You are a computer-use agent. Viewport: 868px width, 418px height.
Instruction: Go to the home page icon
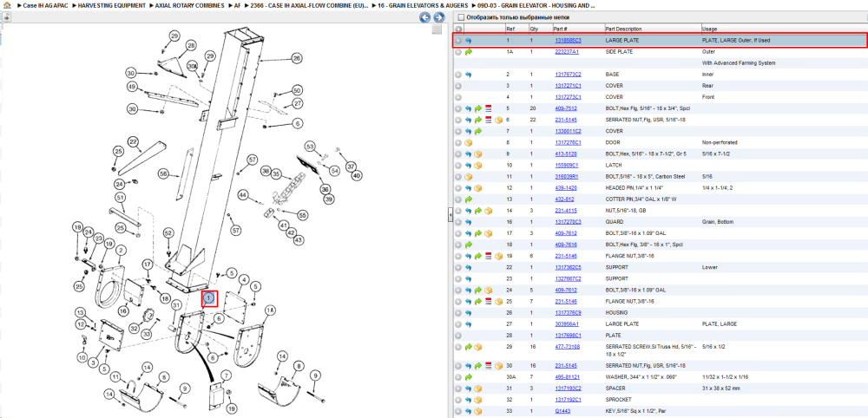(x=6, y=5)
